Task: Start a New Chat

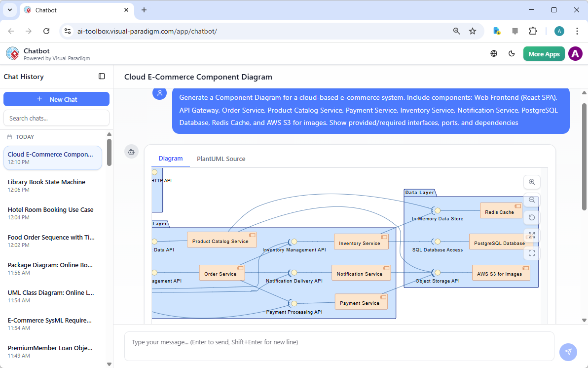Action: pyautogui.click(x=56, y=99)
